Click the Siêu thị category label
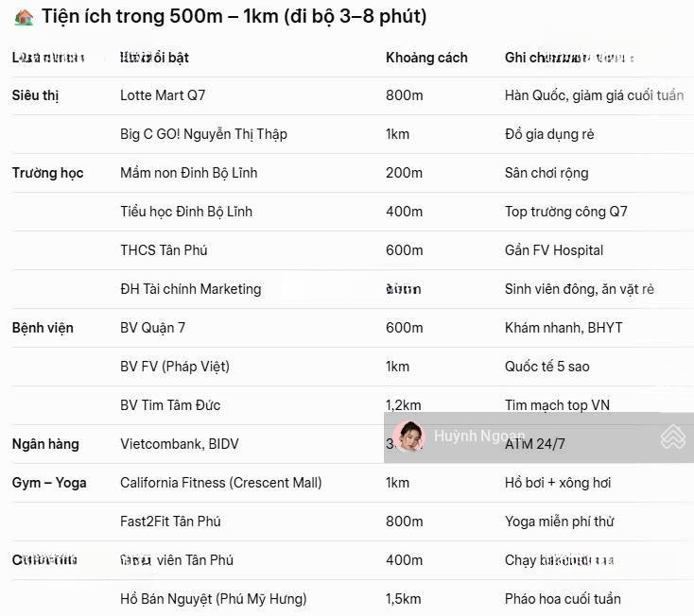Screen dimensions: 694x616 [x=35, y=95]
